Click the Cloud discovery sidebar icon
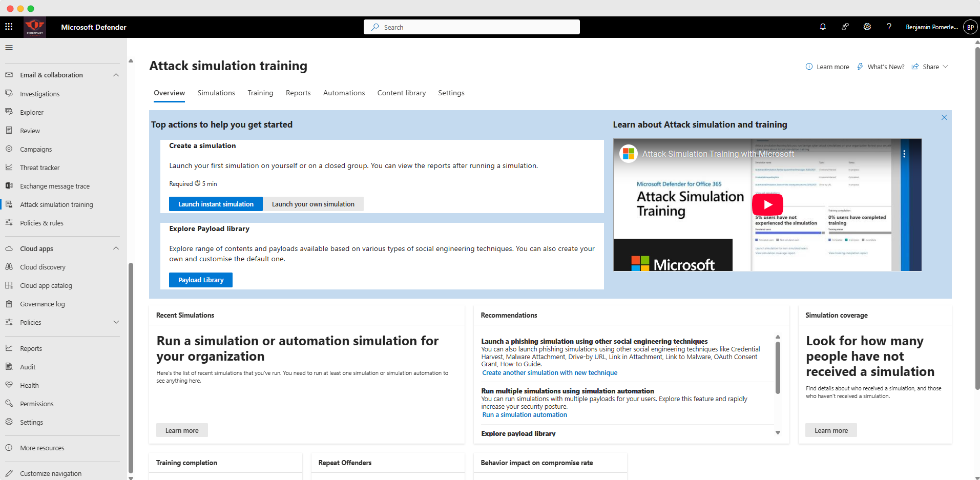 coord(9,266)
